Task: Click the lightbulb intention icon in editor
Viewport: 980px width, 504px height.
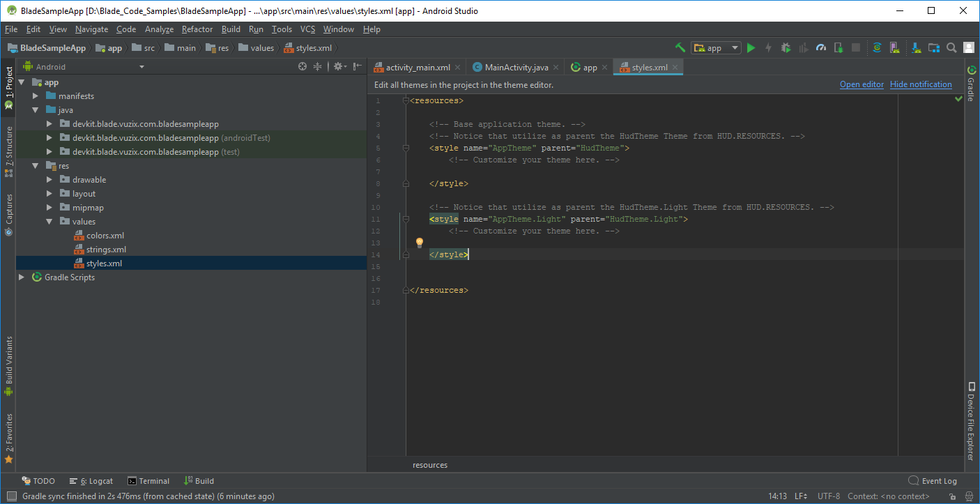Action: click(x=420, y=243)
